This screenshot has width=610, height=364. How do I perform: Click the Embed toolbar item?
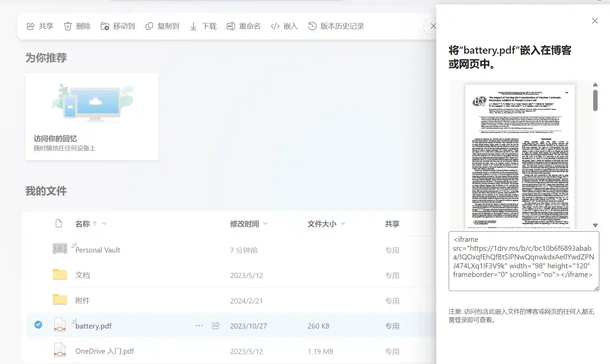coord(284,26)
